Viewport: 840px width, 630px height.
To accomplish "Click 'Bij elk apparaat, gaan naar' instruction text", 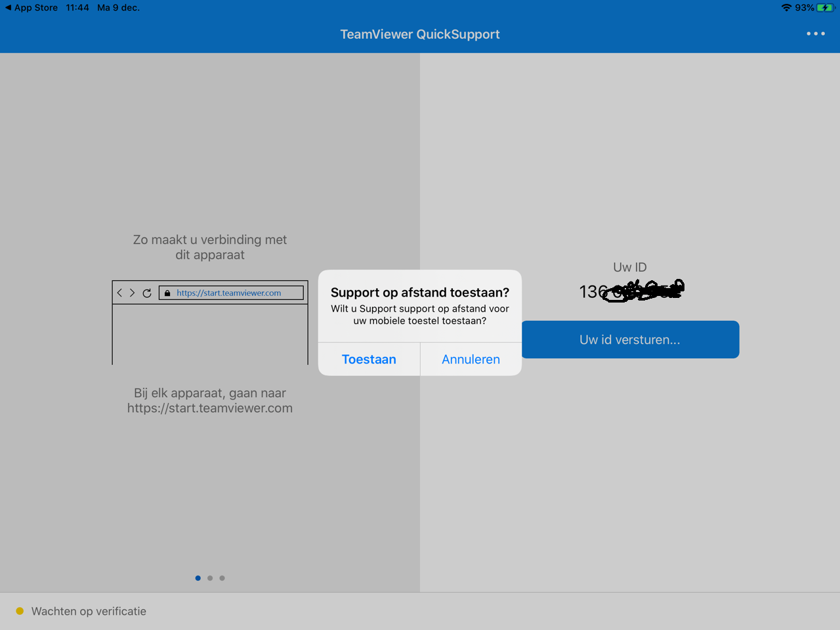I will (210, 393).
